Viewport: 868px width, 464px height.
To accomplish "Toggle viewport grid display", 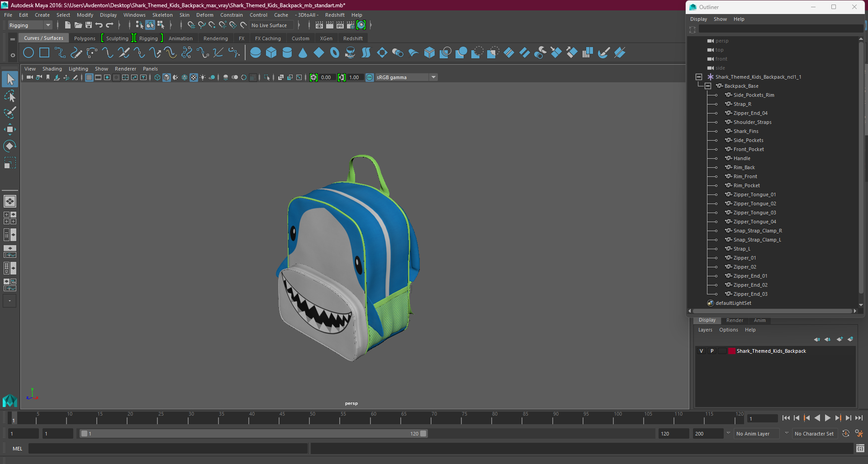I will point(89,77).
